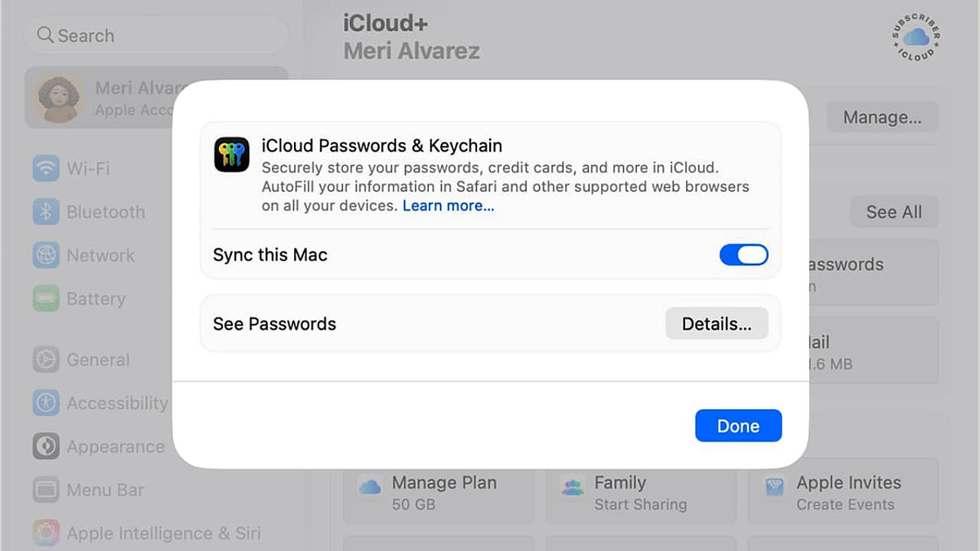Click the Manage button

882,118
